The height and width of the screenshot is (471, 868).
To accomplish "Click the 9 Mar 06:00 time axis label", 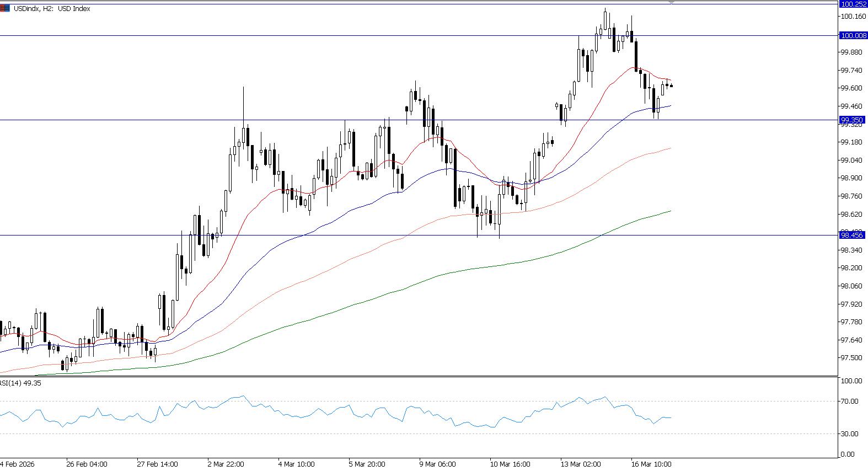I will click(437, 464).
